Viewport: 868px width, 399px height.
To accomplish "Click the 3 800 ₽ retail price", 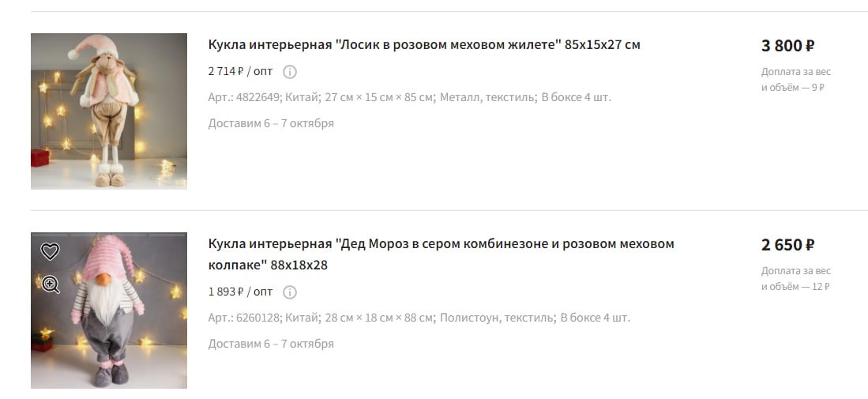I will (787, 46).
